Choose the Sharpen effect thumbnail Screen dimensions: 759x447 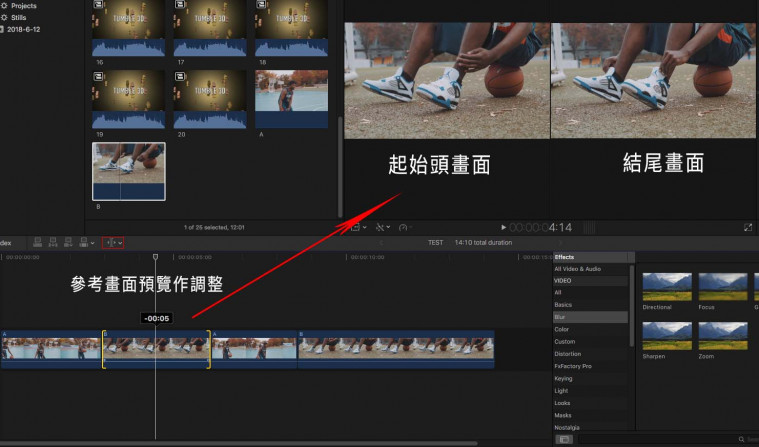point(667,336)
